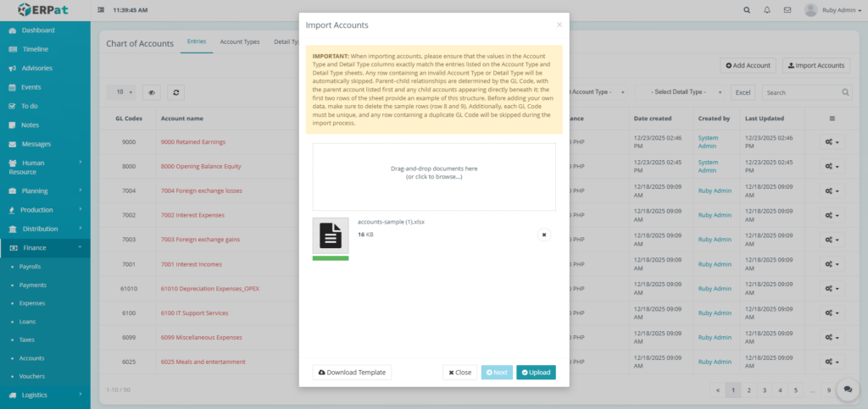Click the drag-and-drop documents upload area

click(x=434, y=175)
